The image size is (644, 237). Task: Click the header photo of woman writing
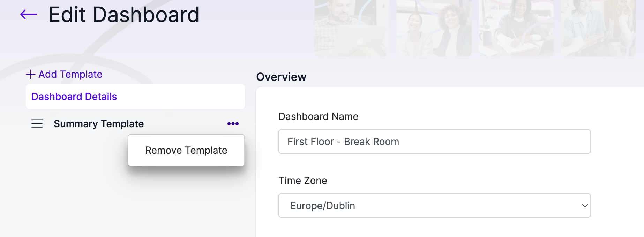(516, 28)
